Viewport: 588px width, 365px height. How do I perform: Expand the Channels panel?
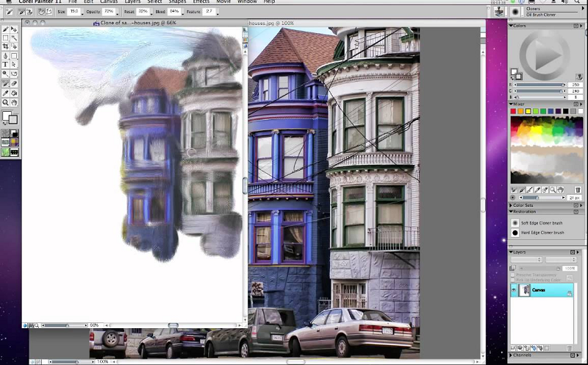pos(512,355)
